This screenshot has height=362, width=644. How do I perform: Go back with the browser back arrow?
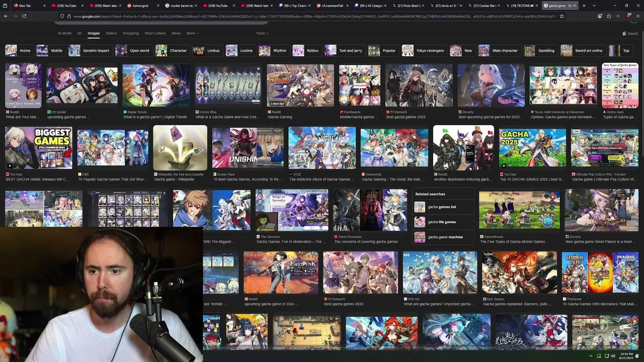tap(6, 16)
